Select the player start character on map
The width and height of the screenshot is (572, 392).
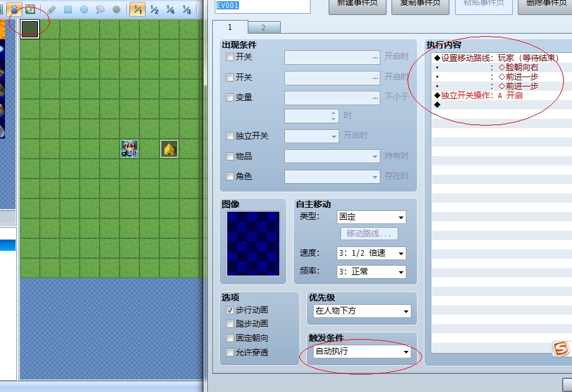pyautogui.click(x=129, y=149)
